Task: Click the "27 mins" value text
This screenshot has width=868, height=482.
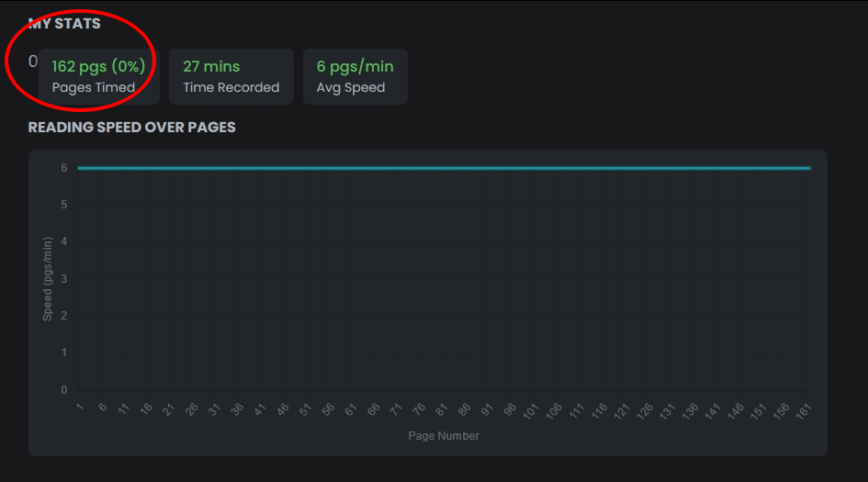Action: tap(211, 66)
